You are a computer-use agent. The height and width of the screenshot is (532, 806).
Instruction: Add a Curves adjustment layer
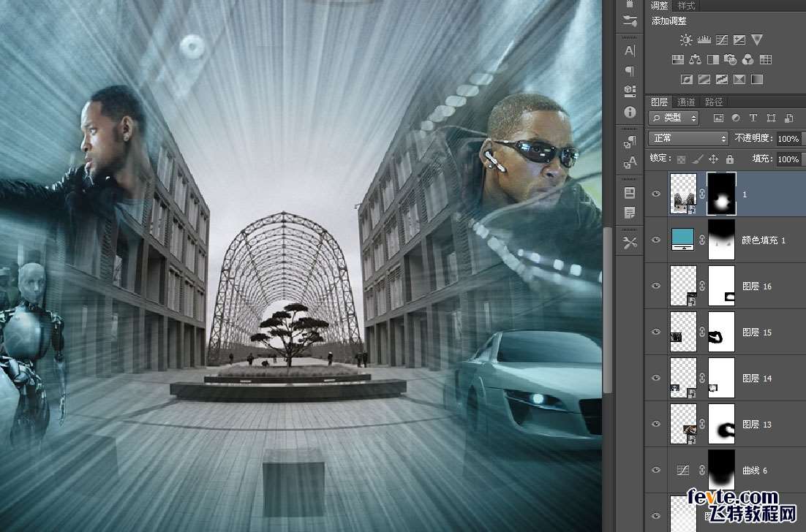click(x=722, y=40)
